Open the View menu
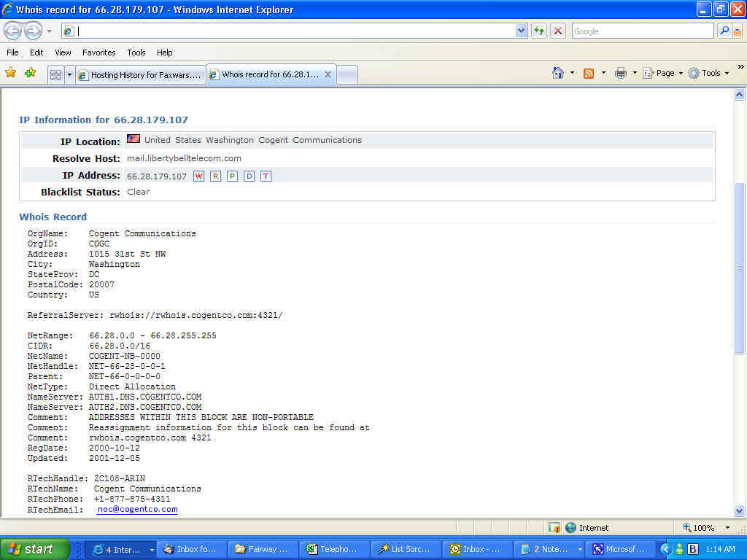Viewport: 747px width, 560px height. point(63,52)
